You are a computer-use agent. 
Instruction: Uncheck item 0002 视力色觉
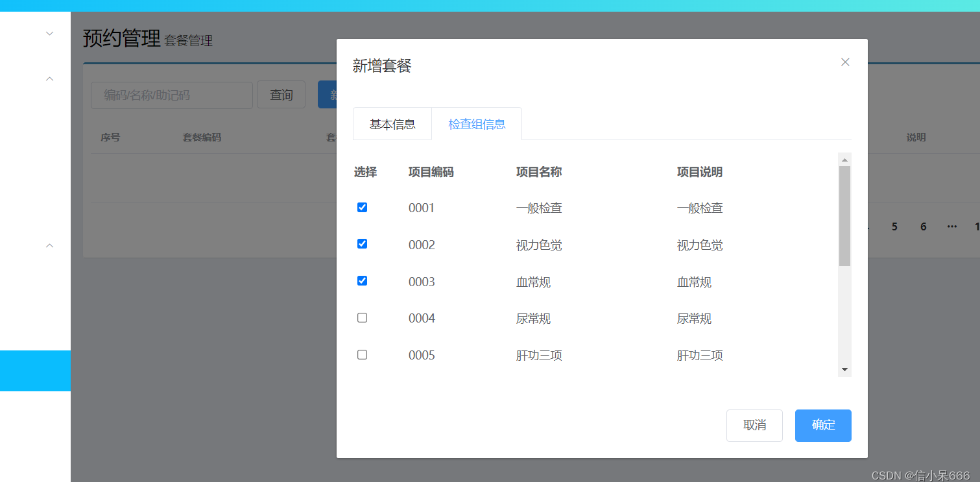coord(362,243)
